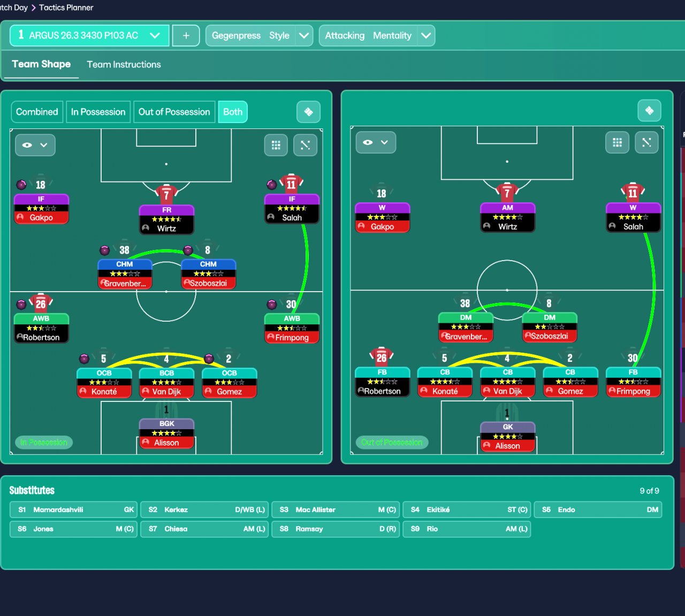Click ball icon beside Gravenberch number 38

tap(105, 250)
